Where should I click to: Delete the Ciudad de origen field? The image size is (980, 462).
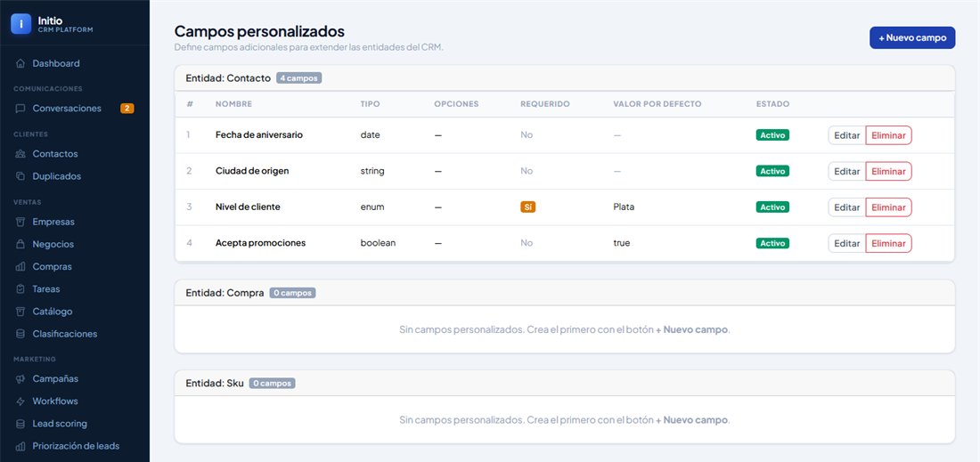(x=888, y=171)
